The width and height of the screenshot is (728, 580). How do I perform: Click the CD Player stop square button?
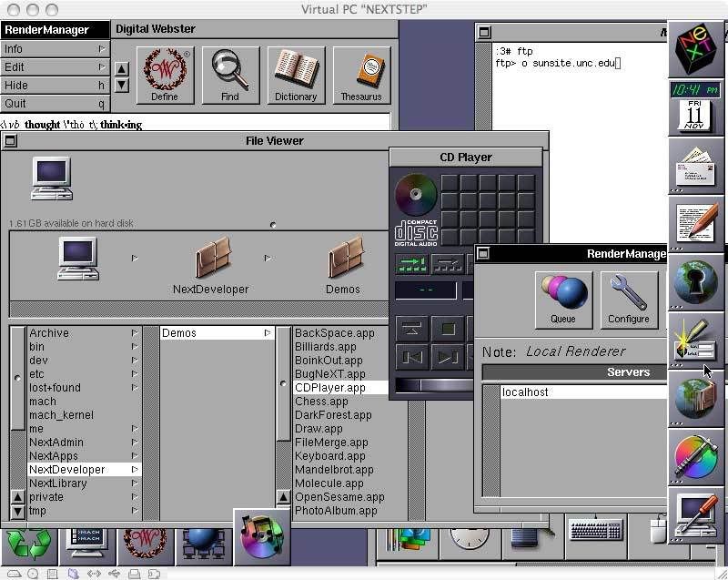click(x=448, y=330)
